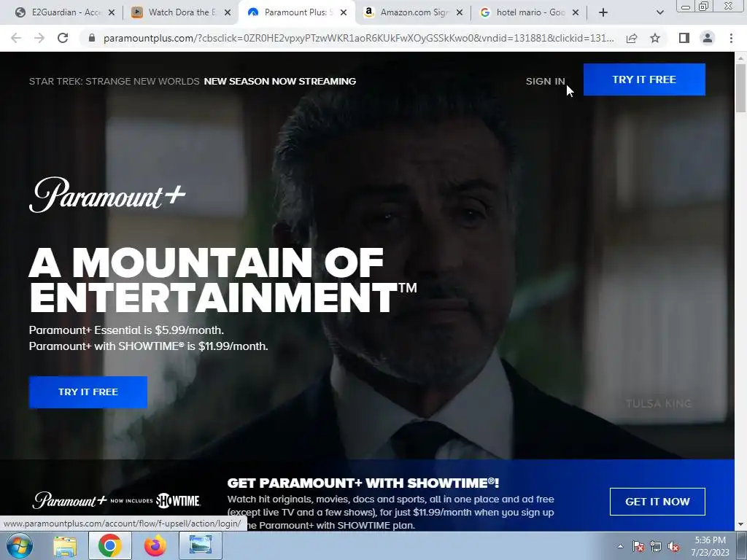The image size is (747, 560).
Task: Click the address bar URL field
Action: click(x=358, y=38)
